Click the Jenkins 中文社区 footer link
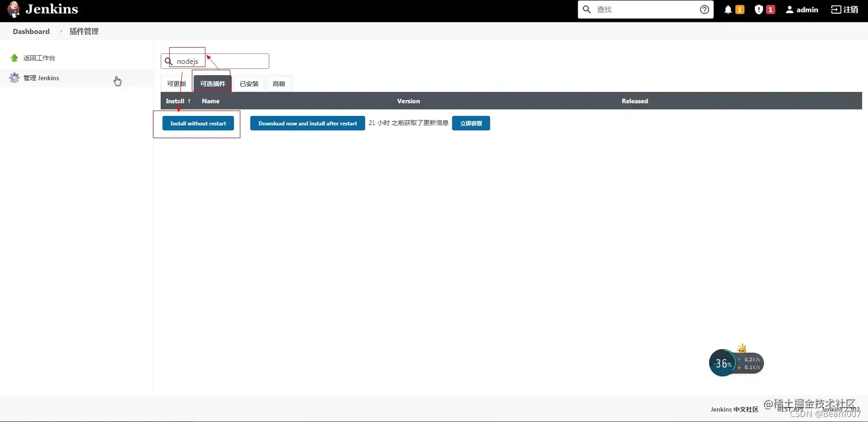This screenshot has width=868, height=422. (734, 409)
